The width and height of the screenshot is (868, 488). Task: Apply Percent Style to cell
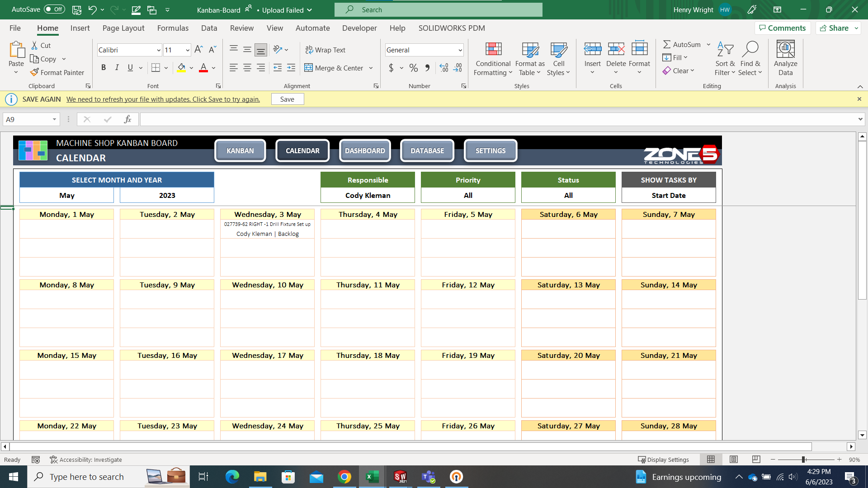click(413, 68)
